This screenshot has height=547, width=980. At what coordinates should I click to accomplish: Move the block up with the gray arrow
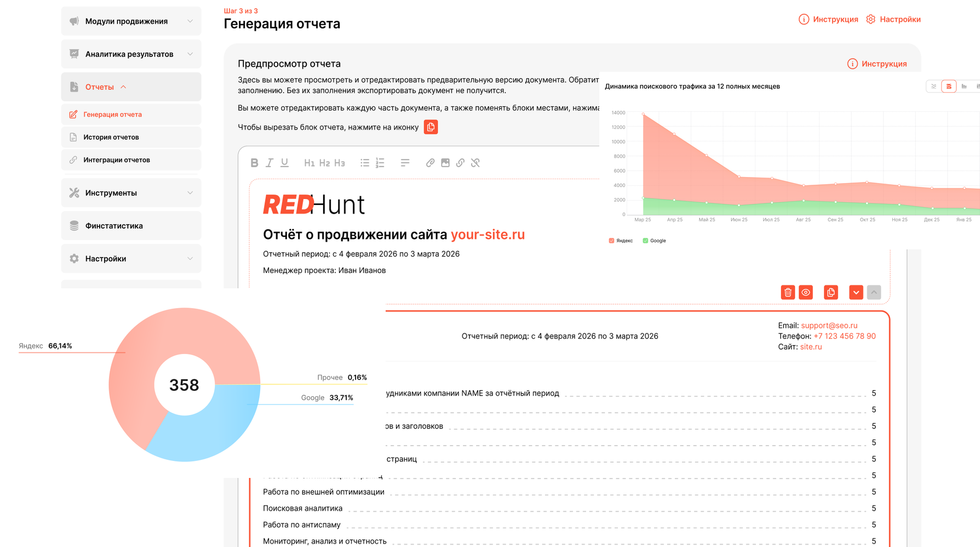874,292
